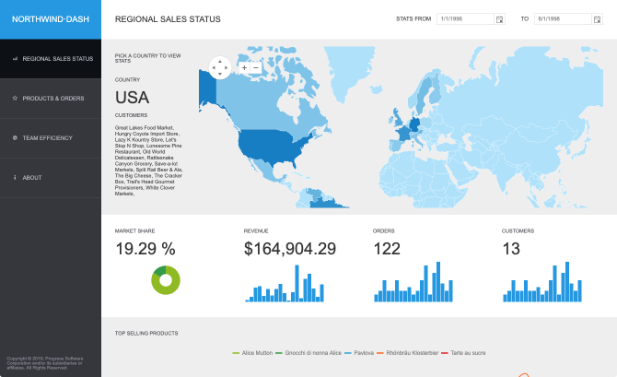
Task: Toggle the Alice Mutton legend series
Action: coord(253,353)
